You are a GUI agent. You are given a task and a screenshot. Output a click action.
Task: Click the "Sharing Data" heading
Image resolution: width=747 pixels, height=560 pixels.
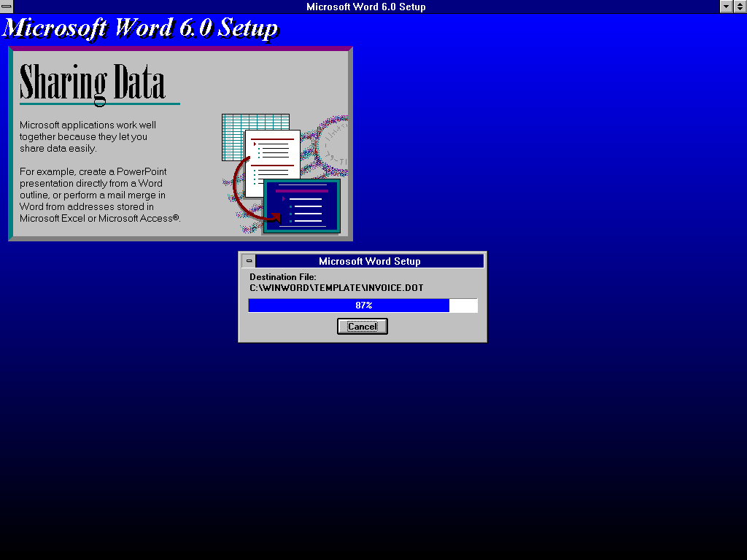92,82
